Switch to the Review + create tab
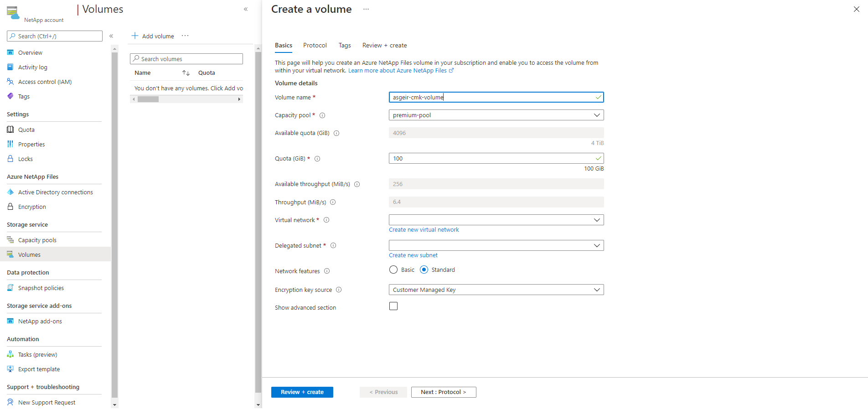This screenshot has height=410, width=868. (385, 45)
